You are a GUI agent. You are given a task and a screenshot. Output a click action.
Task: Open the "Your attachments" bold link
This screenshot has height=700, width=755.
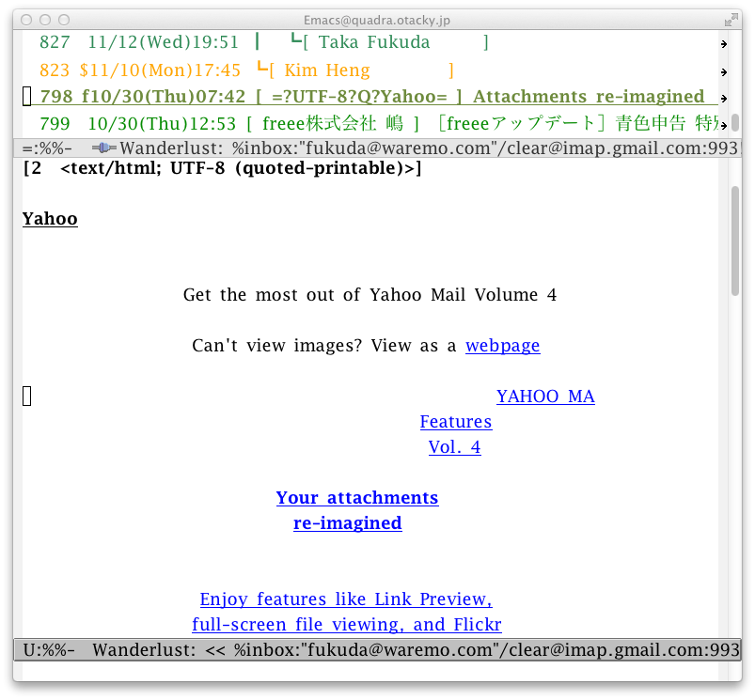[357, 497]
